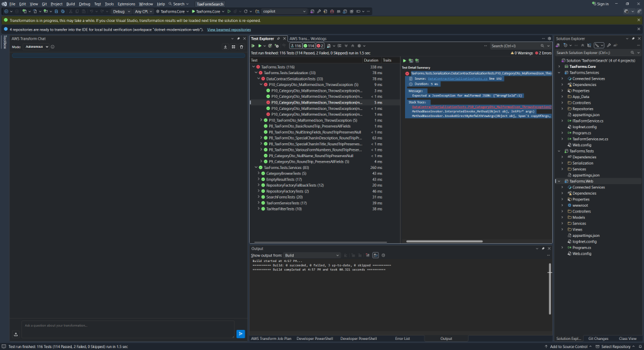
Task: Expand the CategoryBrowseTests (5) node
Action: click(258, 173)
